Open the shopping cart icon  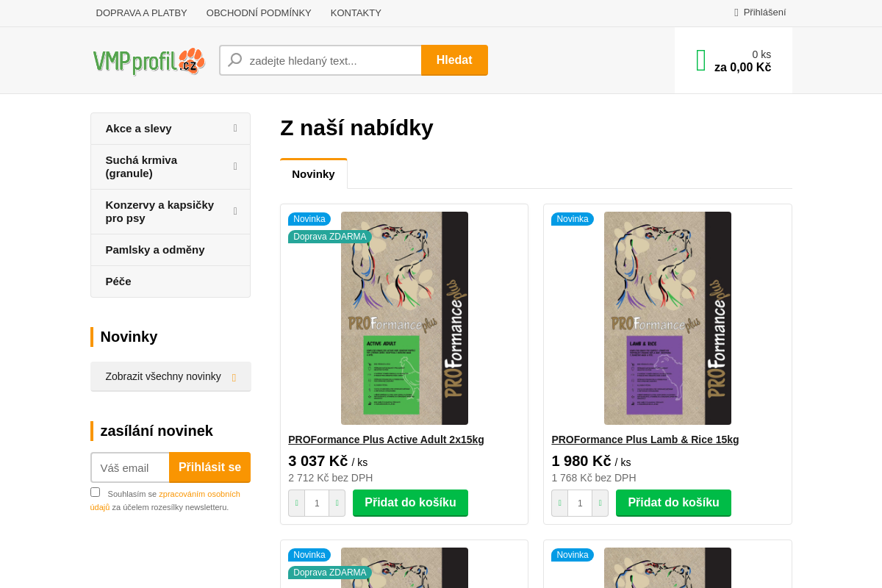(700, 60)
